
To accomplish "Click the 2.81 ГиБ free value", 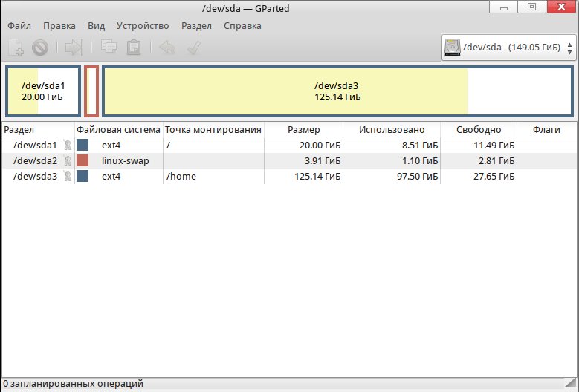I will click(x=496, y=160).
